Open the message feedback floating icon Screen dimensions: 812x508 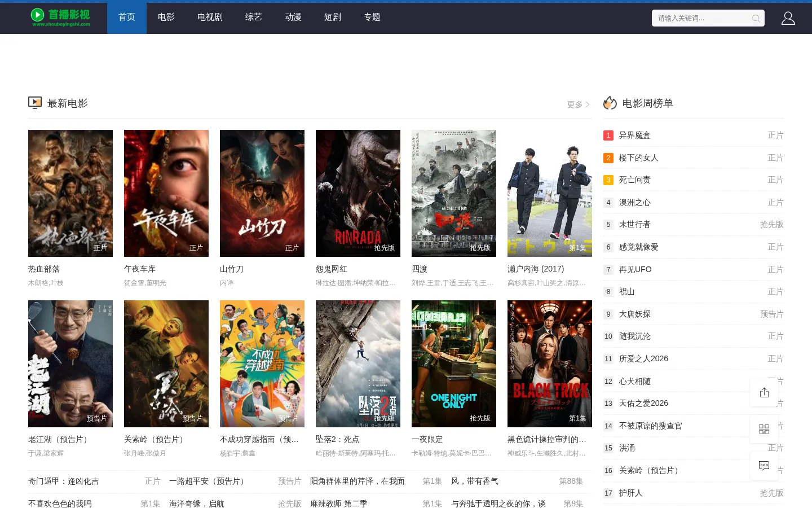764,466
